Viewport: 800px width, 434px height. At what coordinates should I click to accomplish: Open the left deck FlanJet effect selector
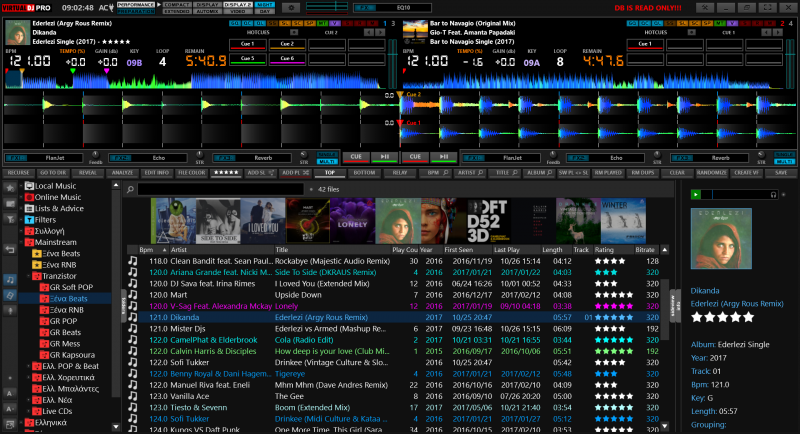point(55,158)
